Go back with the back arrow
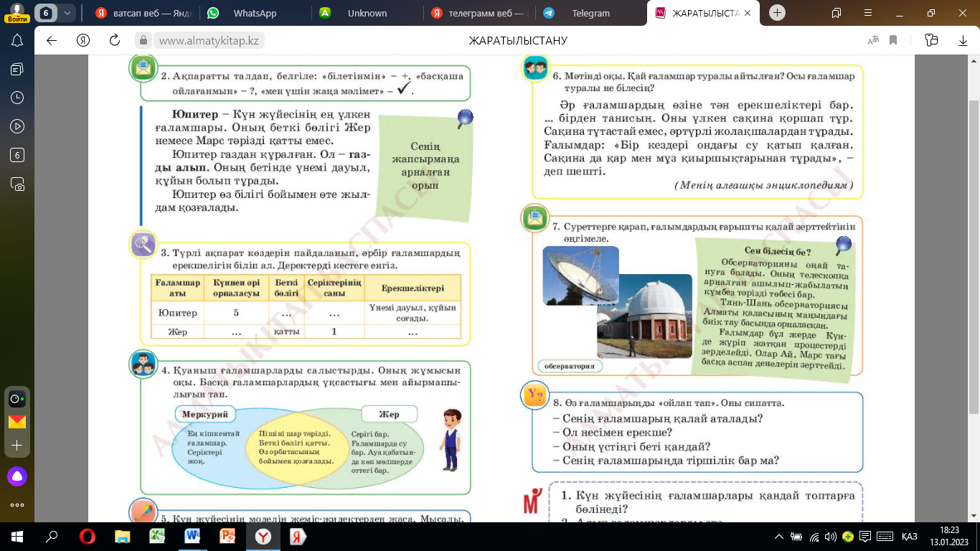Screen dimensions: 980x551 tap(52, 40)
